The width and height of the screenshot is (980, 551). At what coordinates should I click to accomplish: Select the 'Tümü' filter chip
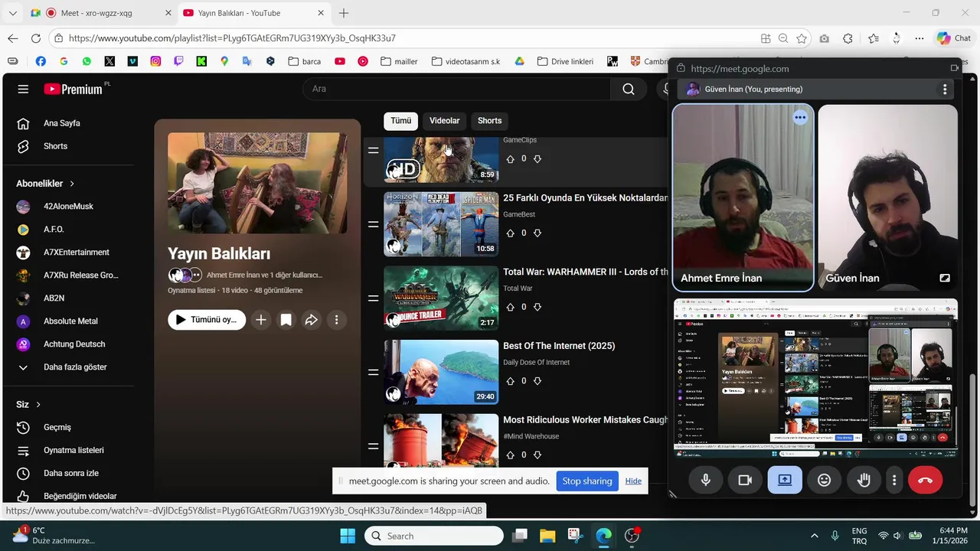[401, 121]
